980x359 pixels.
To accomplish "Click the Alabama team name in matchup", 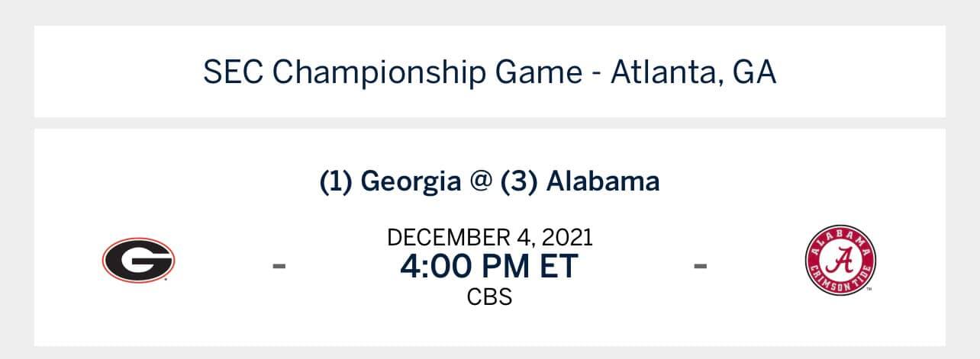I will [x=603, y=181].
